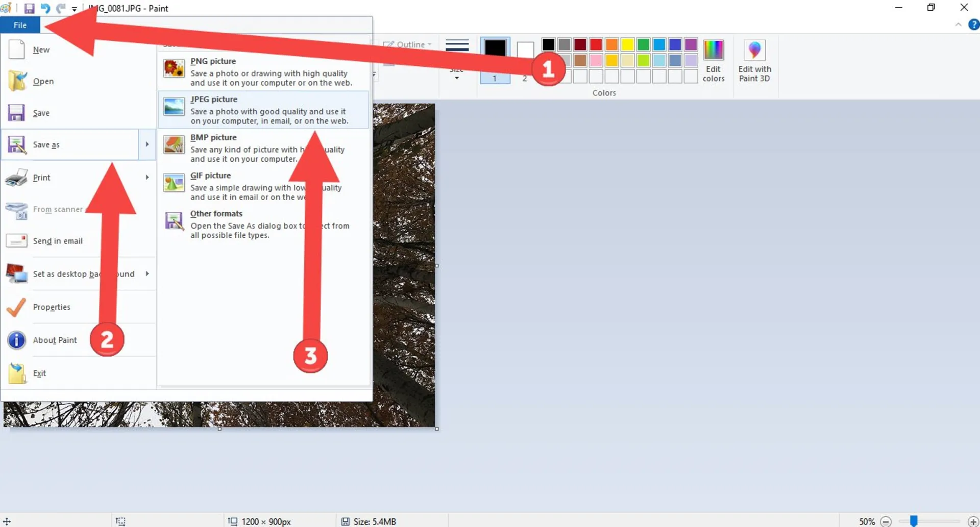This screenshot has width=980, height=527.
Task: Click the Save icon in quick access toolbar
Action: (x=29, y=8)
